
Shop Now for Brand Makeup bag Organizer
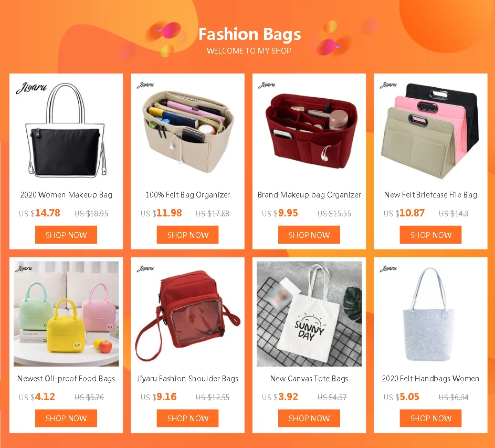[x=309, y=235]
